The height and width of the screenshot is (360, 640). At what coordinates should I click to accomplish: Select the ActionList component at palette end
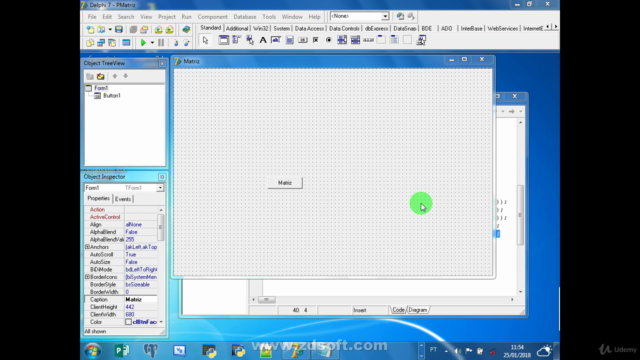click(421, 40)
